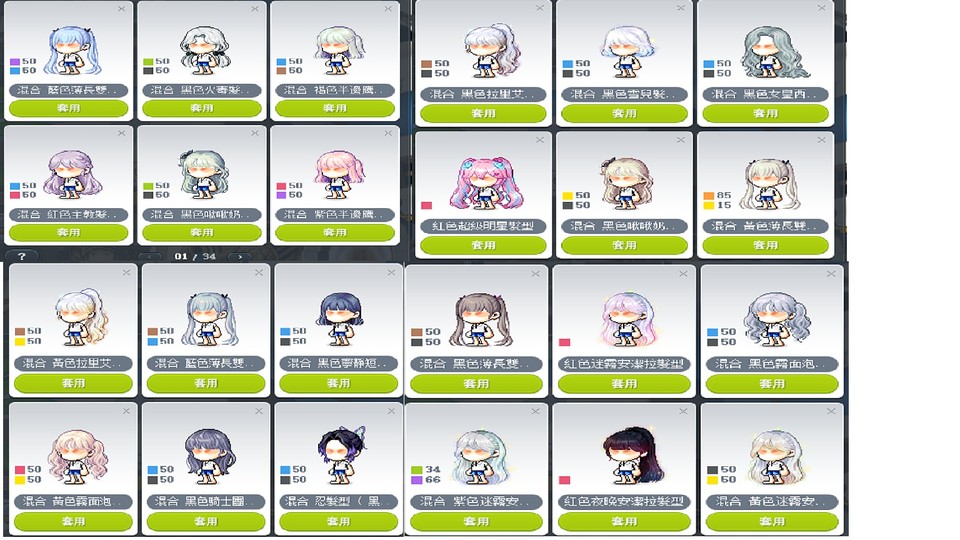Click the 紫色半邊鷹 pink hair character preview
Image resolution: width=960 pixels, height=540 pixels.
(x=339, y=173)
